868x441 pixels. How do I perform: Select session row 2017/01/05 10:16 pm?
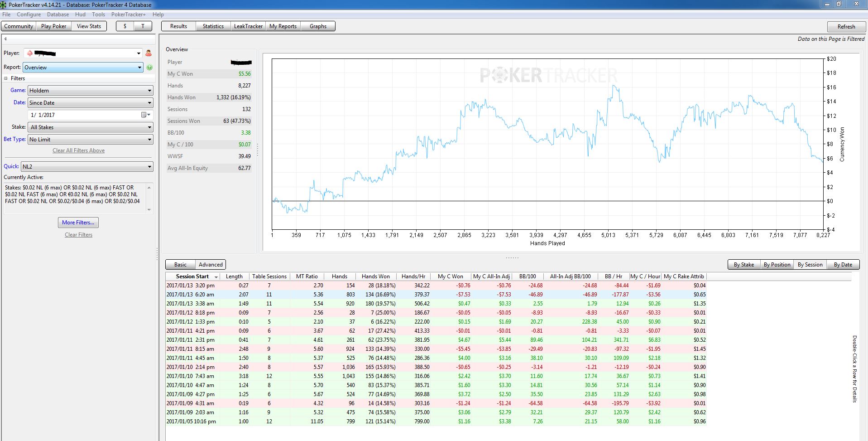436,422
